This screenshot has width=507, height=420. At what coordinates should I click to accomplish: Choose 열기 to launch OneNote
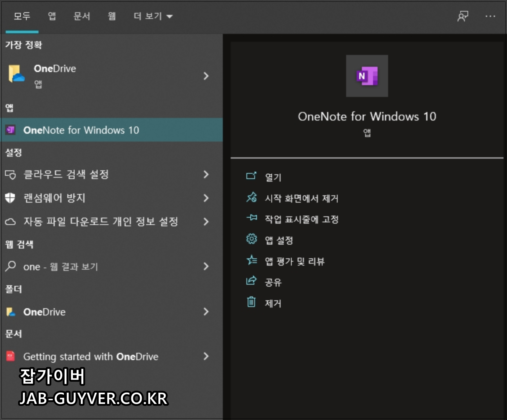[x=273, y=177]
